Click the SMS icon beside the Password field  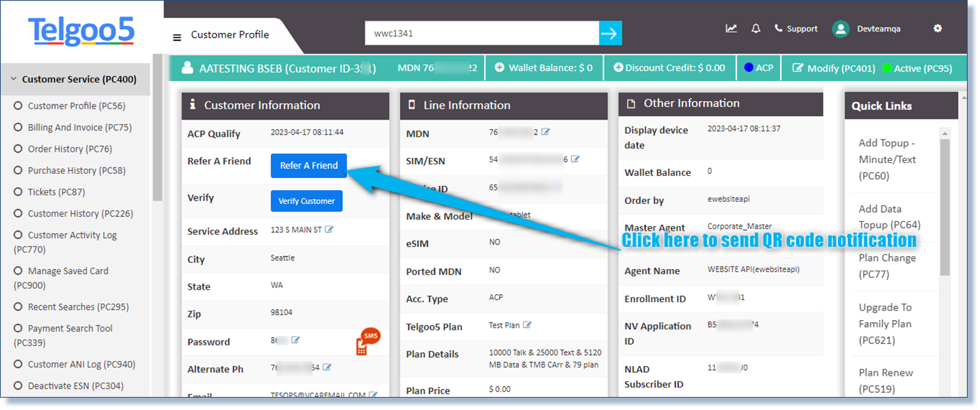pyautogui.click(x=367, y=341)
